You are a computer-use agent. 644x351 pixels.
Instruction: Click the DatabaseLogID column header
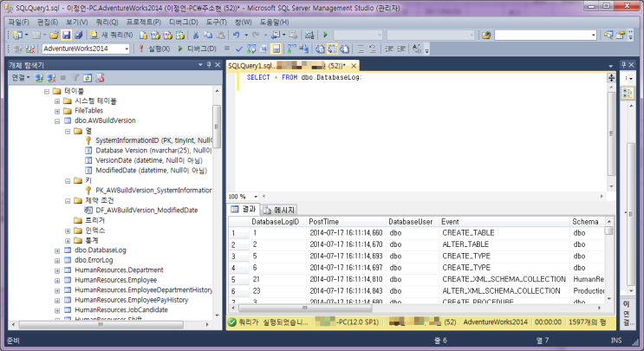277,222
